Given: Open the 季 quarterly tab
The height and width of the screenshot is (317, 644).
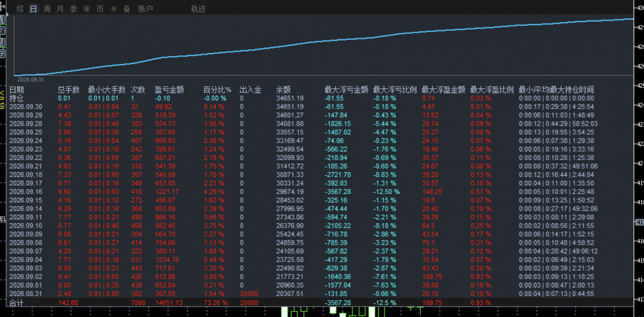Looking at the screenshot, I should click(x=74, y=9).
